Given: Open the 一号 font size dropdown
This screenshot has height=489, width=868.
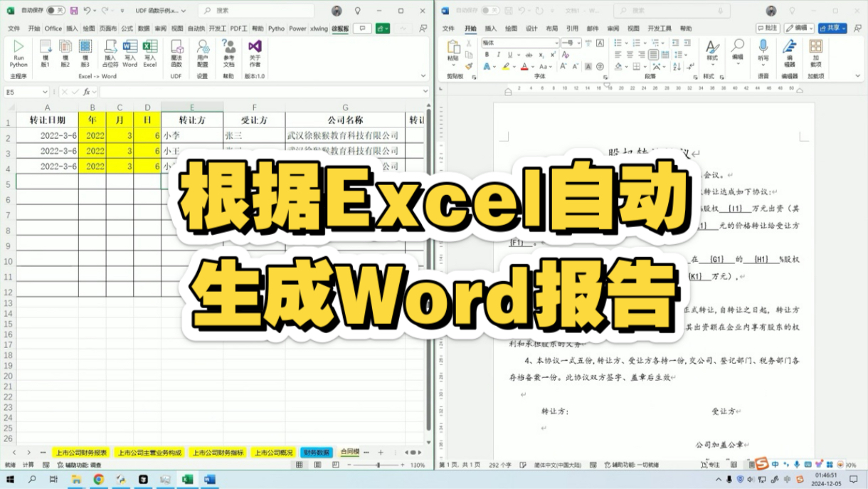Looking at the screenshot, I should (x=578, y=43).
